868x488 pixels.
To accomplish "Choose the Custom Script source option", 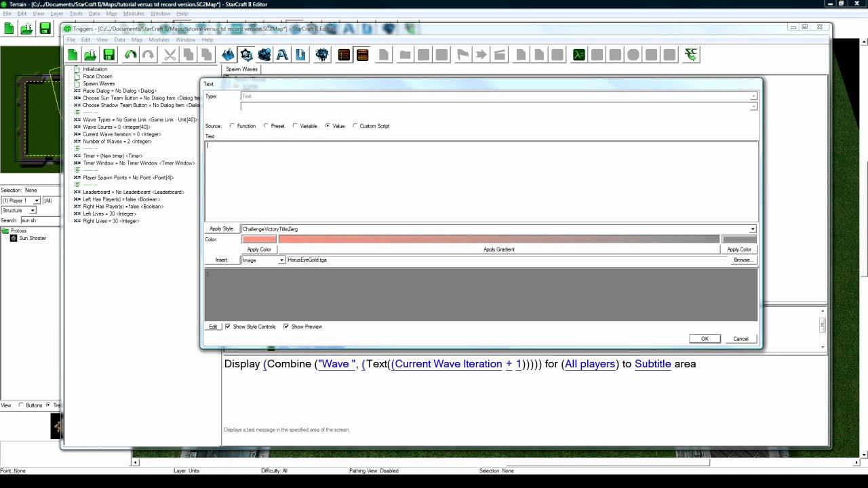I will 355,126.
